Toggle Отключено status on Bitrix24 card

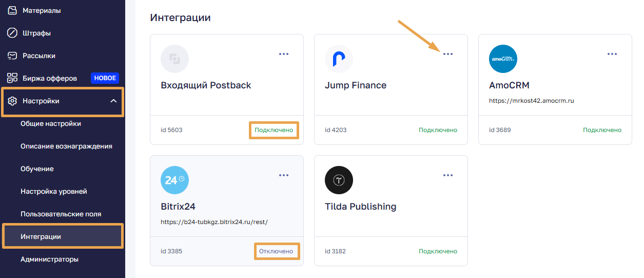click(276, 251)
